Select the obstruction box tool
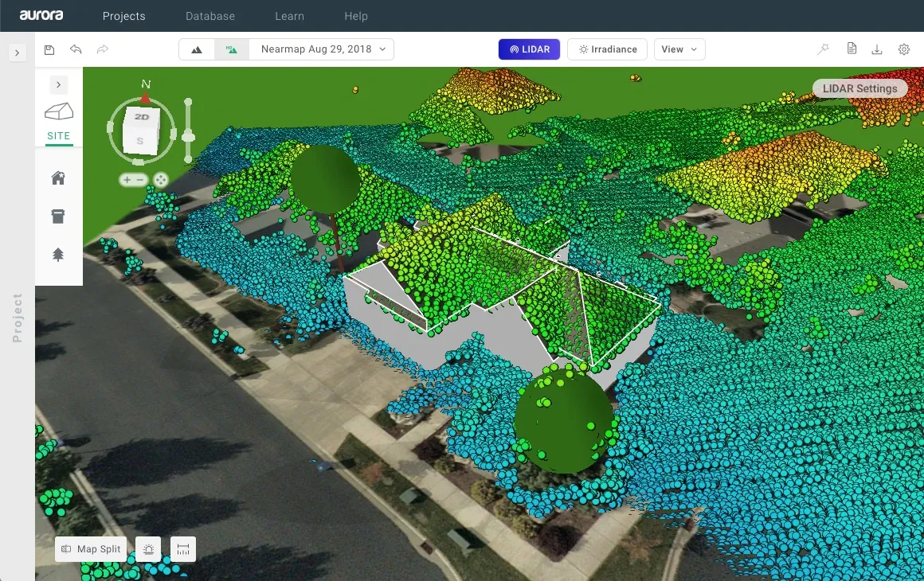Screen dimensions: 924x581 click(x=58, y=216)
